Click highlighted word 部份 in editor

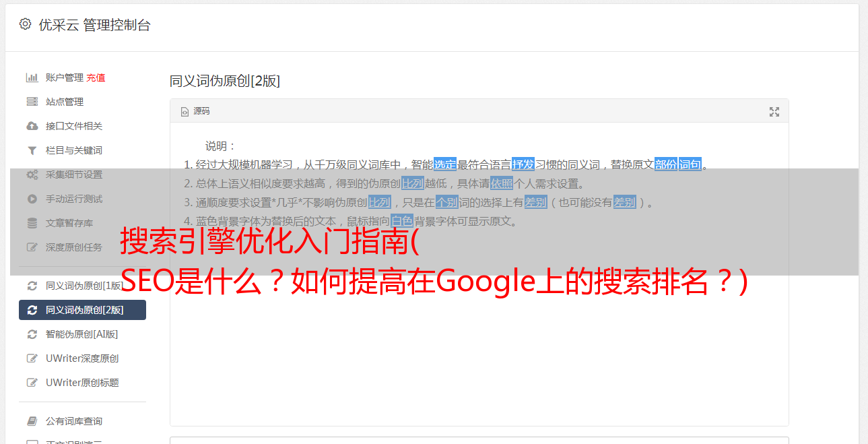(x=666, y=164)
